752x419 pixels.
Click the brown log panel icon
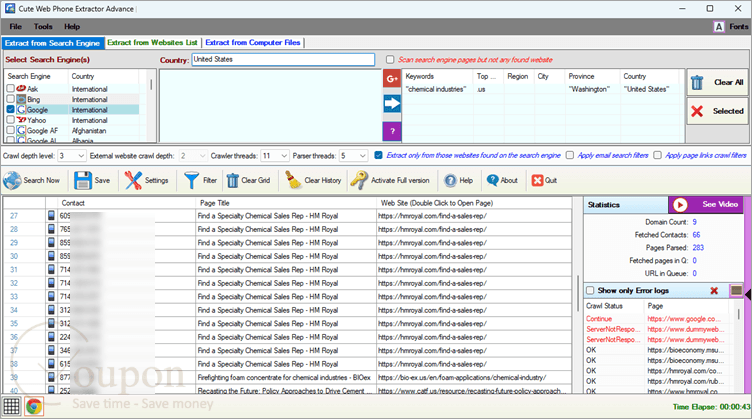coord(736,291)
